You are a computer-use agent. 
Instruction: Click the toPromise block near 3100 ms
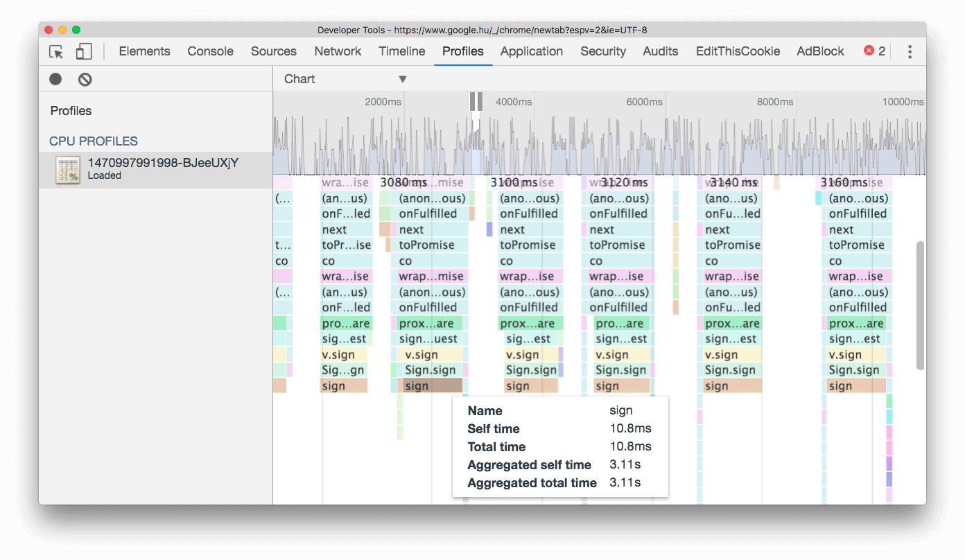pyautogui.click(x=527, y=245)
